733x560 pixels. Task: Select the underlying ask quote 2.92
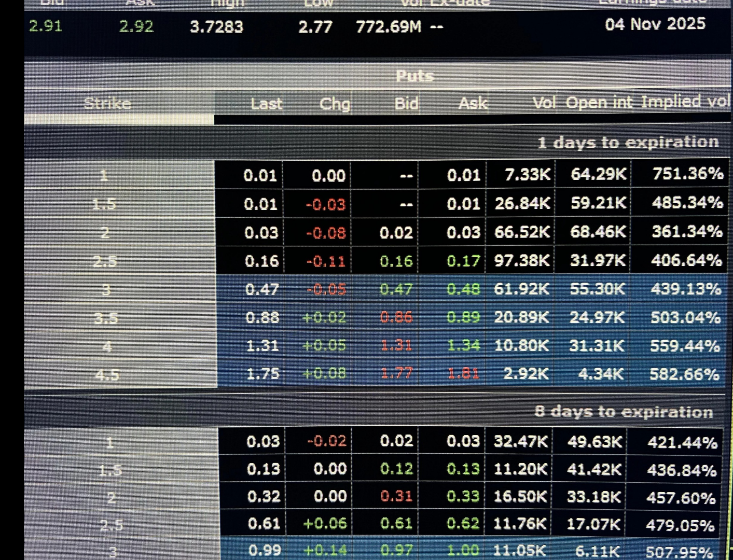(x=136, y=26)
